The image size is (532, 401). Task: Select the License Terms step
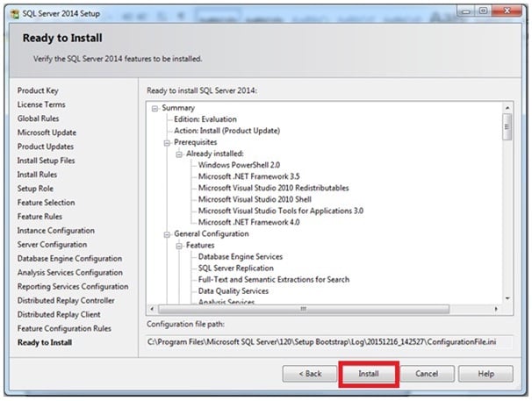pos(41,104)
